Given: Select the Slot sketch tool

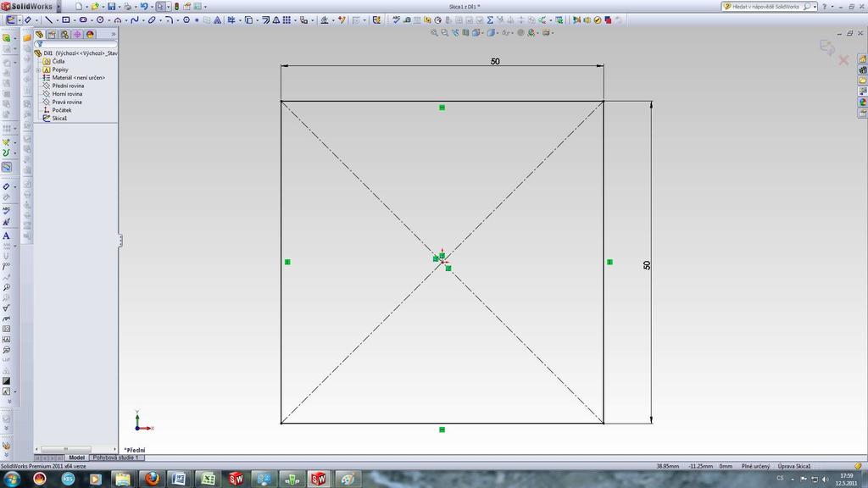Looking at the screenshot, I should coord(83,20).
